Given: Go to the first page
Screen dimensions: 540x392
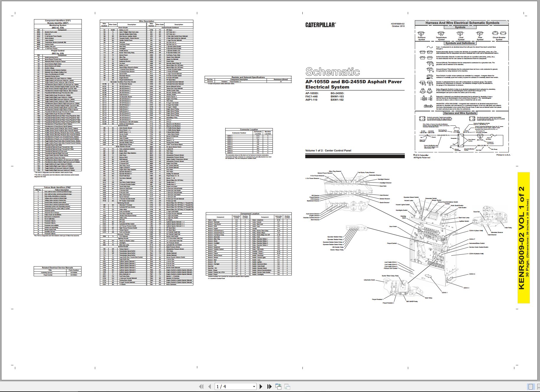Looking at the screenshot, I should pos(201,386).
